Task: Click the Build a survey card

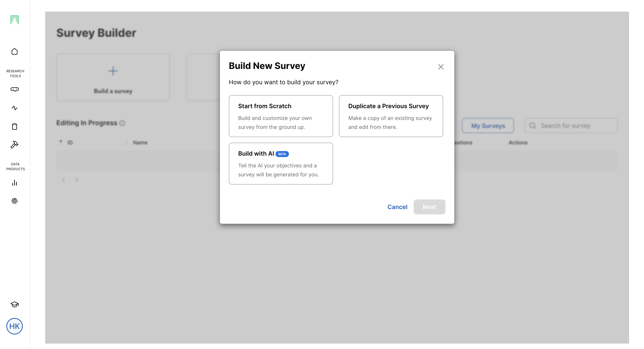Action: coord(113,78)
